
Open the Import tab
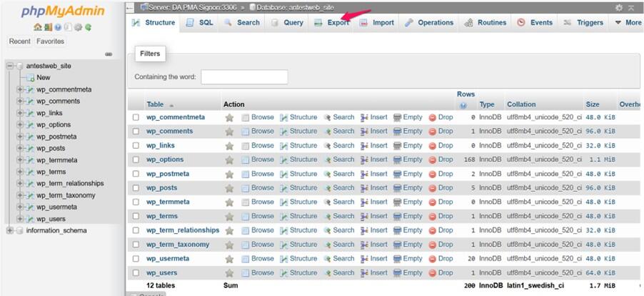(377, 23)
